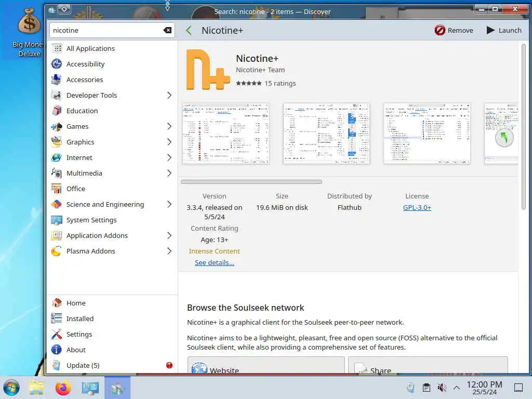
Task: Expand Games subcategories
Action: coord(169,127)
